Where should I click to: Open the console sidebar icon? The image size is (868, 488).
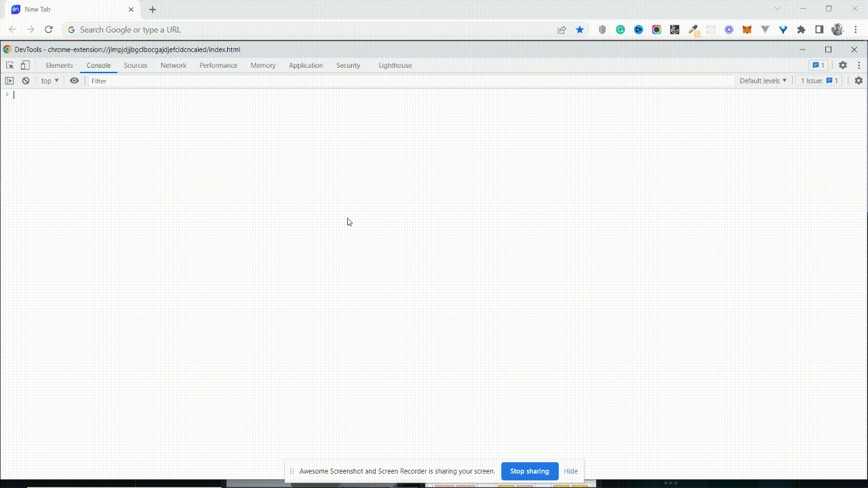[9, 81]
